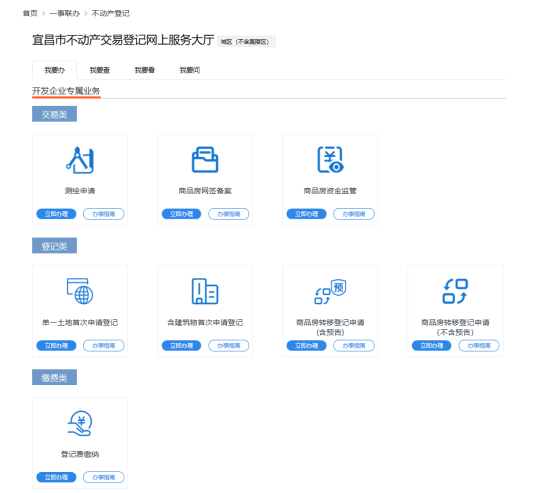Click 立即办理 for 登记费缴纳
Screen dimensions: 554x493
click(x=56, y=477)
